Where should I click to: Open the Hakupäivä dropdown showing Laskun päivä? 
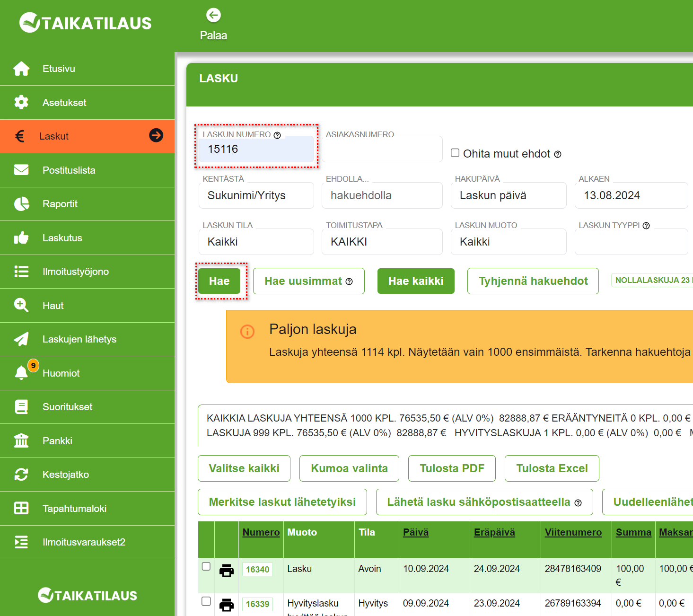tap(509, 195)
